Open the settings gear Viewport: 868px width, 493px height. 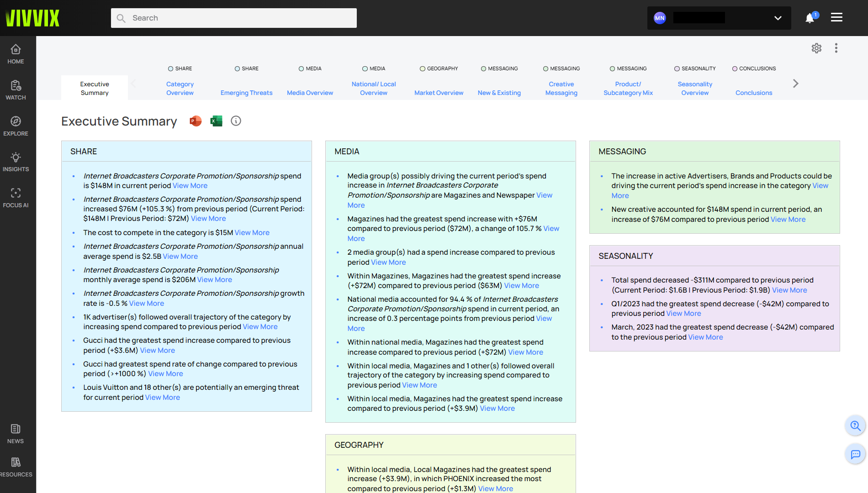click(816, 48)
